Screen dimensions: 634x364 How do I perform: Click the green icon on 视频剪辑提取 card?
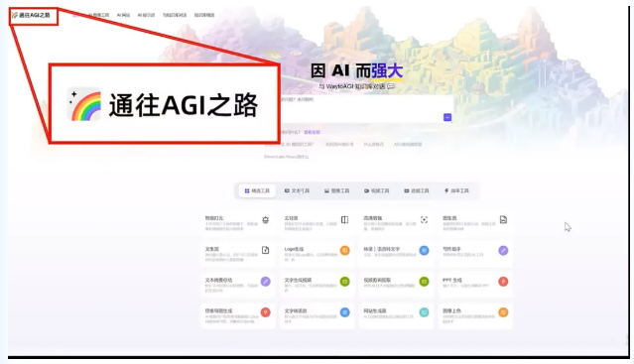point(424,281)
